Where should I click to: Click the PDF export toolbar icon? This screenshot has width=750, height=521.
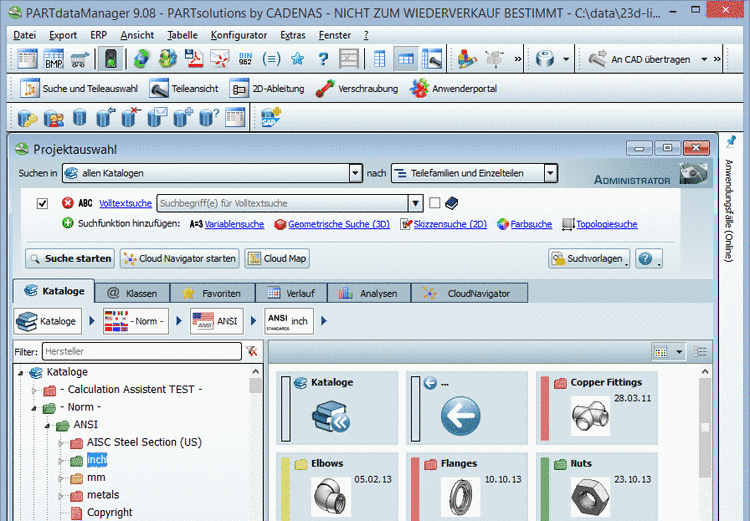(194, 59)
